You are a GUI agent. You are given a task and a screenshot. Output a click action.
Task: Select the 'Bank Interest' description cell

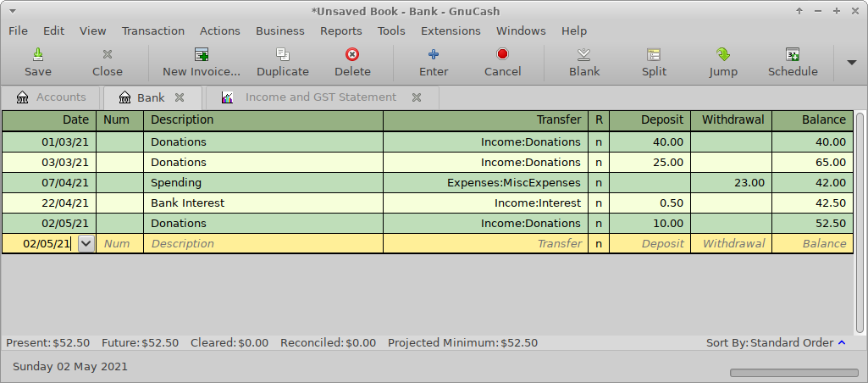(x=263, y=203)
